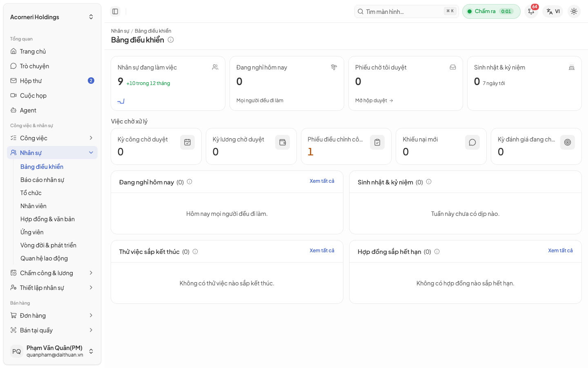The width and height of the screenshot is (588, 368).
Task: Click the palm tree icon in Đang nghỉ hôm nay card
Action: tap(334, 67)
